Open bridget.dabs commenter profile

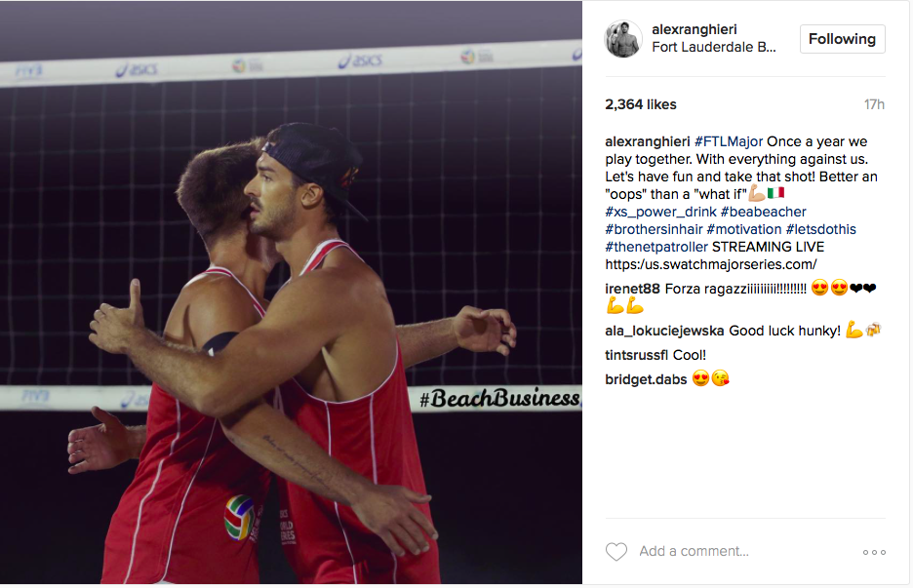(x=646, y=379)
